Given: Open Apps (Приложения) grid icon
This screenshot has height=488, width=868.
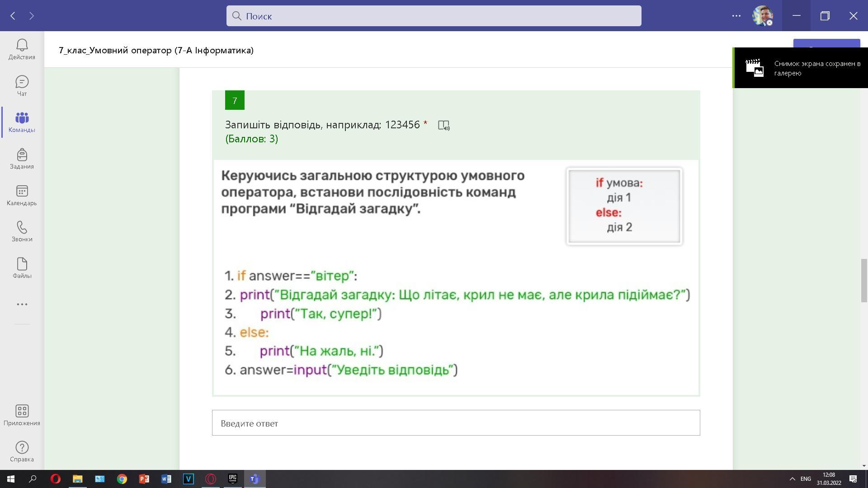Looking at the screenshot, I should 22,415.
